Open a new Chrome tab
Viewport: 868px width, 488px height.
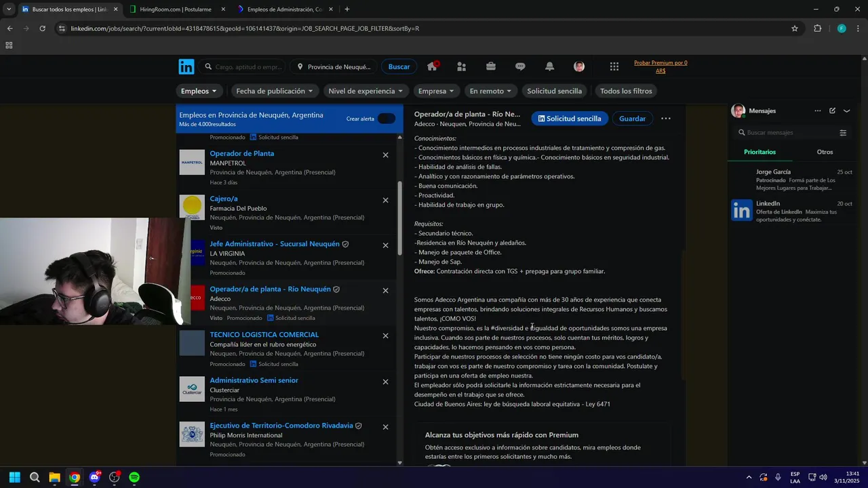tap(347, 9)
